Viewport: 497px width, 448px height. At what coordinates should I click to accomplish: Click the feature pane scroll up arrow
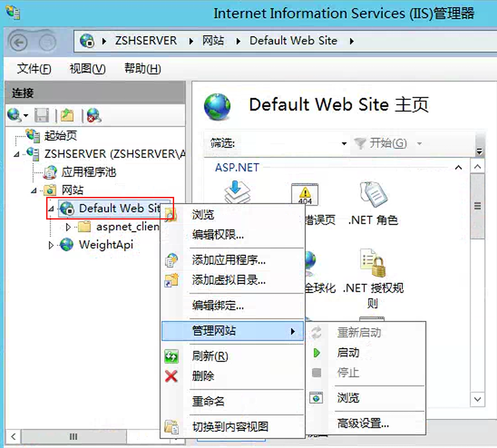point(477,167)
